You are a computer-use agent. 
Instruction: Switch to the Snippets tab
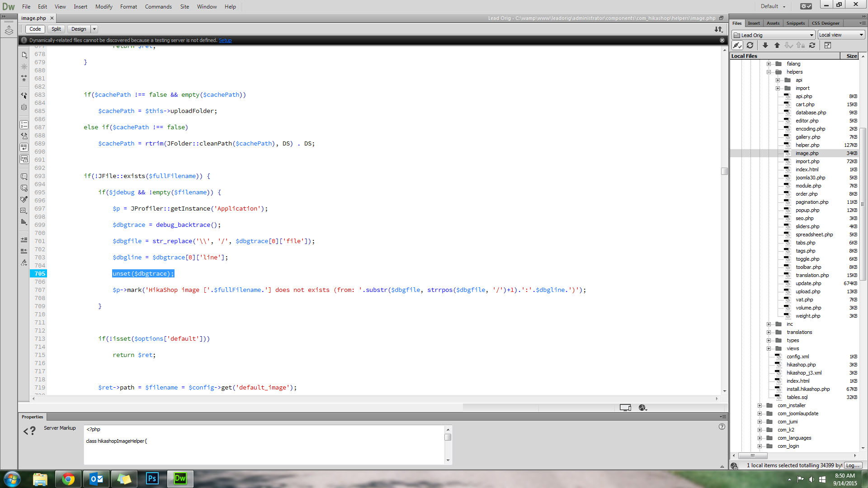(x=795, y=23)
